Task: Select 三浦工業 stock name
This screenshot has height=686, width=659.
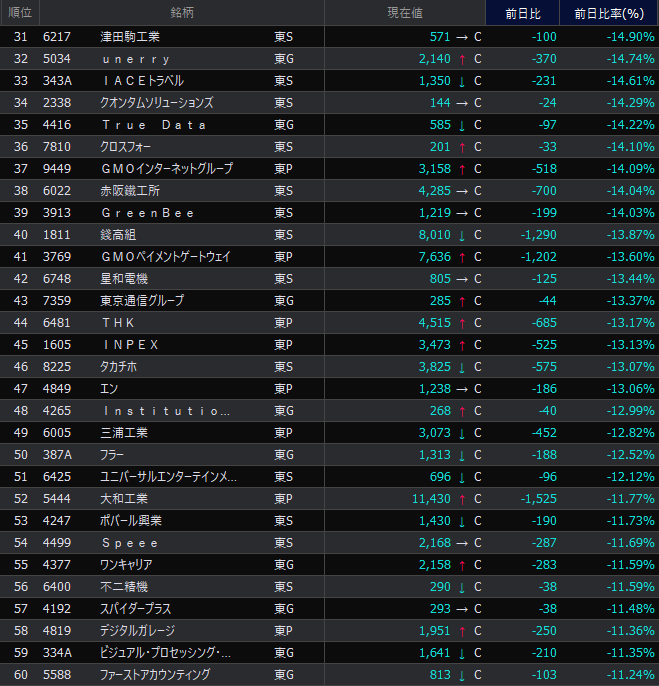Action: click(124, 433)
